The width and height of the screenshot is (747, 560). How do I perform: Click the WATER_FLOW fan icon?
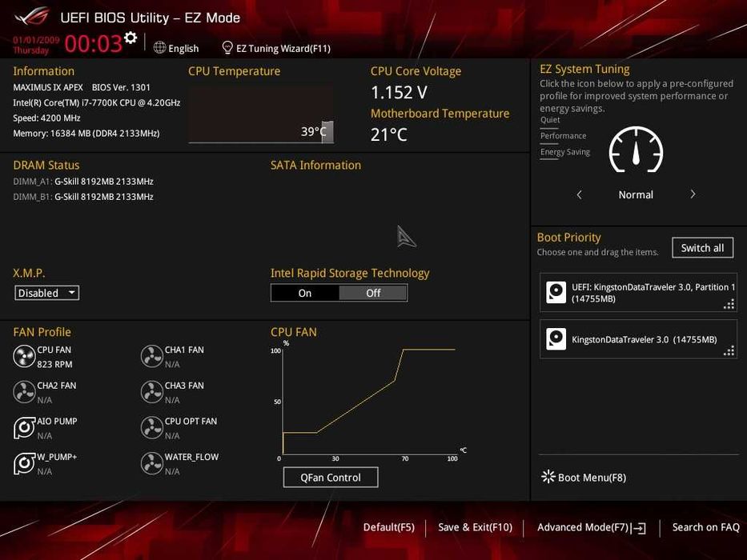(152, 463)
